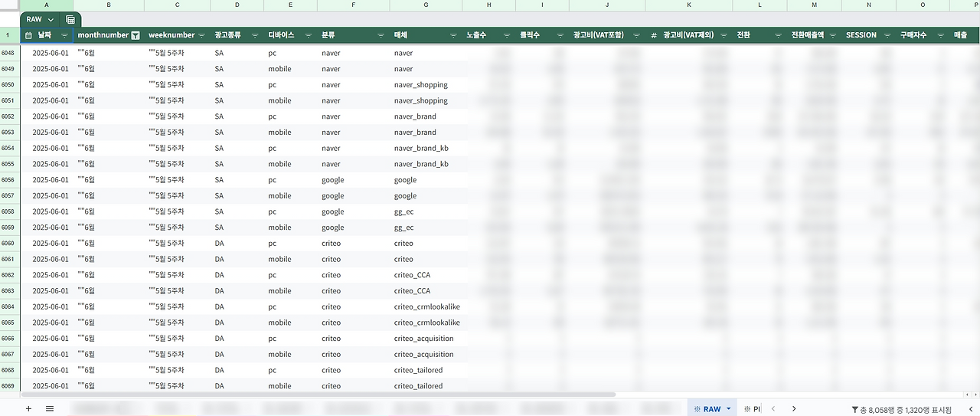Click 'naver' 분류 cell in row 6055
This screenshot has width=980, height=416.
click(353, 164)
